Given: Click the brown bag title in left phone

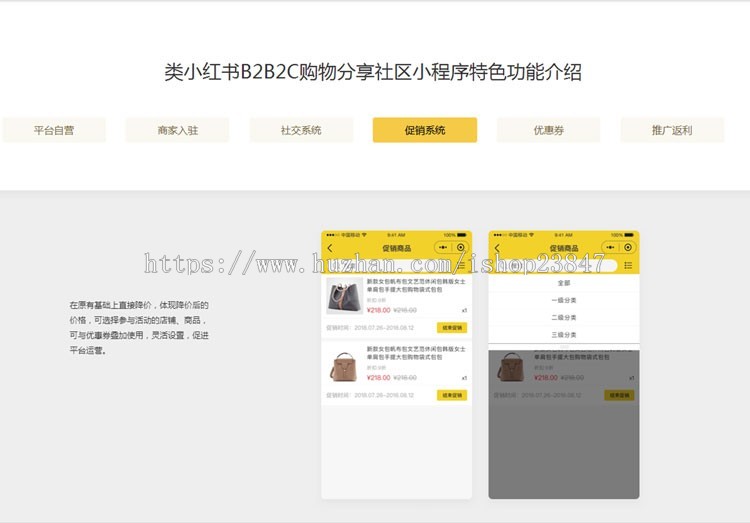Looking at the screenshot, I should click(416, 353).
